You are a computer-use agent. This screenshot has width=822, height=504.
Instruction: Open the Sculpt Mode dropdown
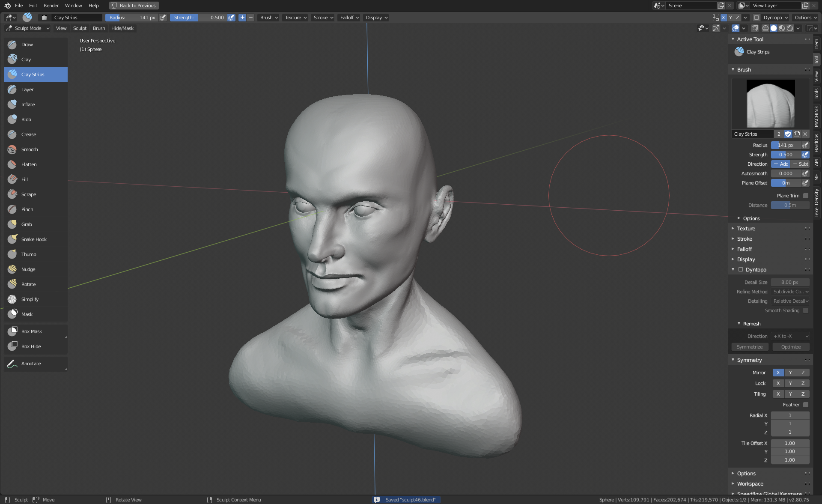pos(28,28)
